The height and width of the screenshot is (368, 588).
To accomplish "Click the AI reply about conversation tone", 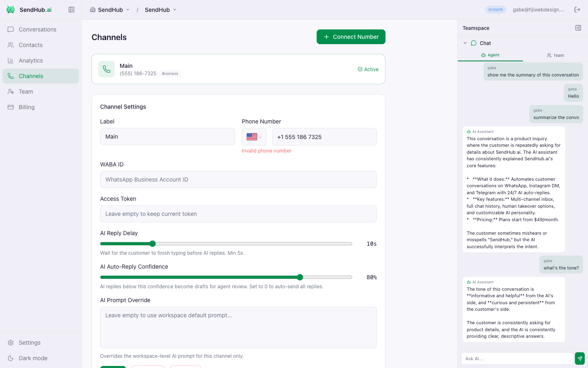I will [514, 310].
